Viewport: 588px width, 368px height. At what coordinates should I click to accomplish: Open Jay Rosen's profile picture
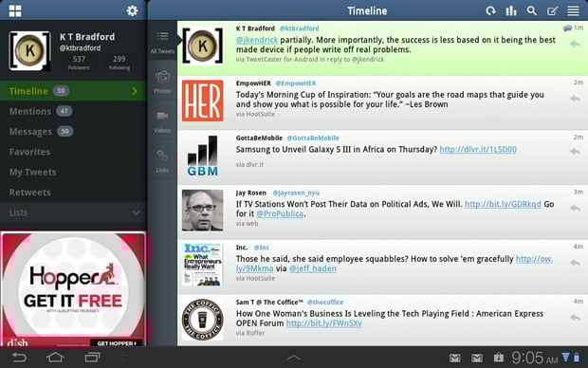coord(203,210)
